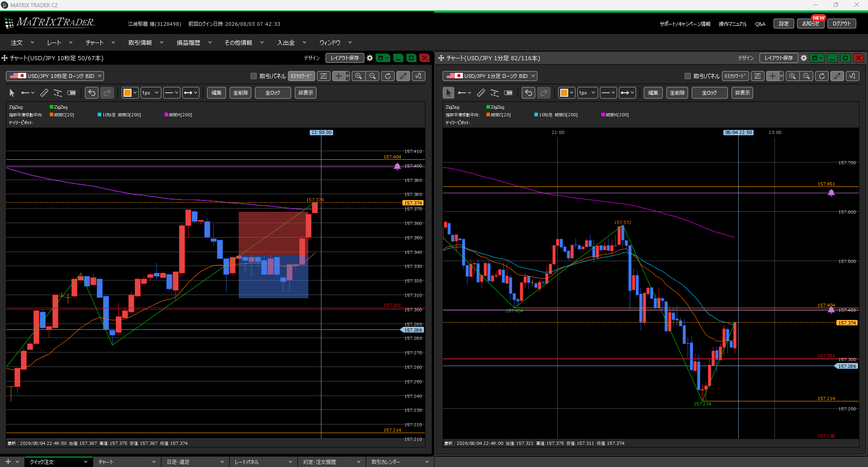Toggle the drawing pencil in the 1分足 chart
868x467 pixels.
[x=837, y=76]
